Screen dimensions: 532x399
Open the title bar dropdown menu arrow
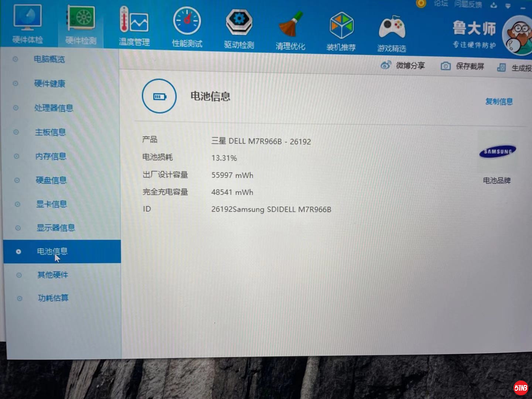(508, 6)
